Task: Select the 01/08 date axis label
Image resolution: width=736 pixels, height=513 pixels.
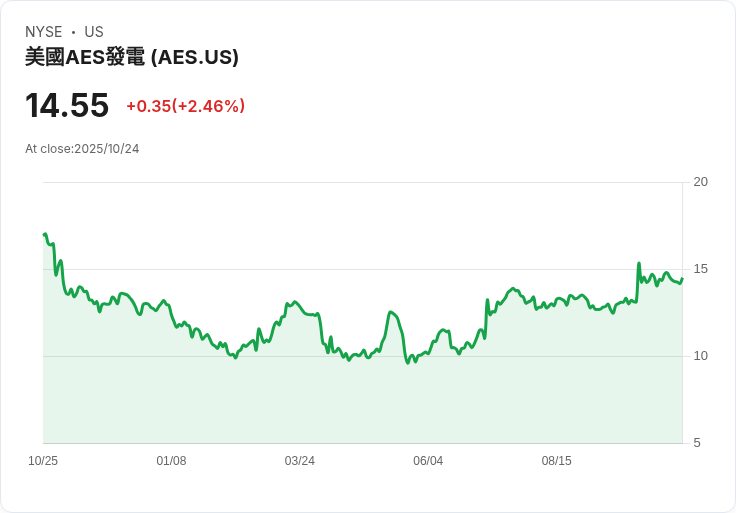Action: (171, 461)
